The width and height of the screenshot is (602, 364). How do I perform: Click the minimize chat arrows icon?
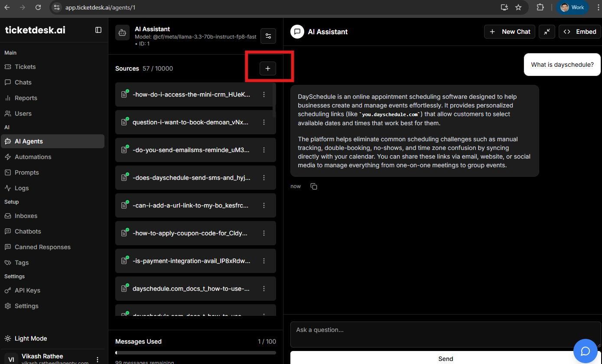(547, 32)
